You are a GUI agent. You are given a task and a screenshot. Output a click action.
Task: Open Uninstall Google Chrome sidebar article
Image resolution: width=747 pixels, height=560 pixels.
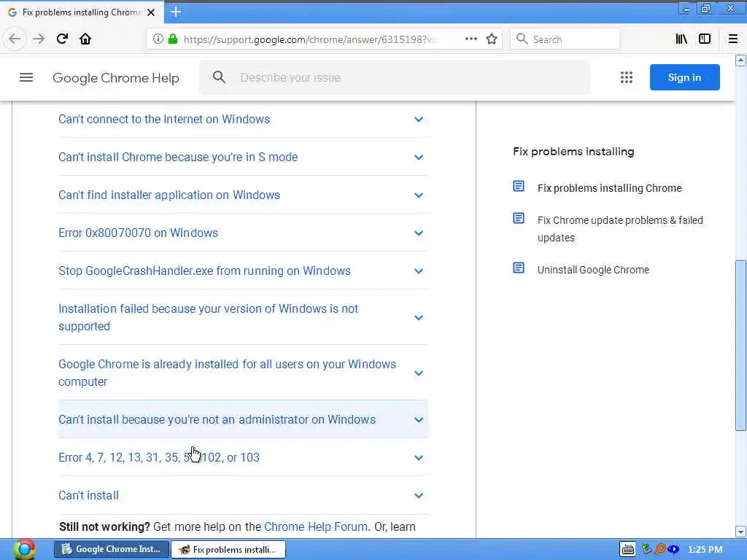[593, 270]
